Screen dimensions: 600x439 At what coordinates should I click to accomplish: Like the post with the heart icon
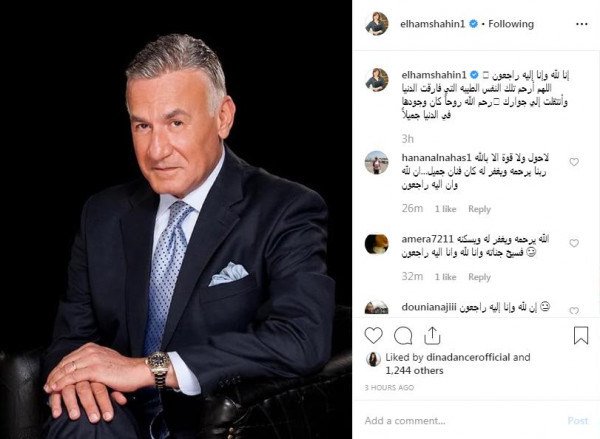click(x=373, y=336)
